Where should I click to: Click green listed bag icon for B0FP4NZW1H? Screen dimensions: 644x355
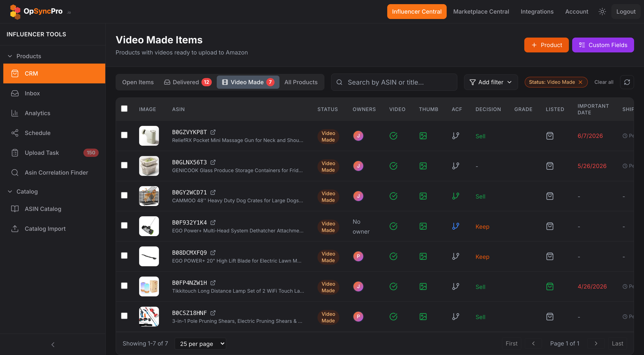pyautogui.click(x=550, y=286)
